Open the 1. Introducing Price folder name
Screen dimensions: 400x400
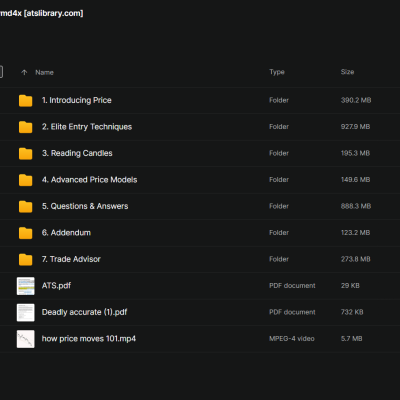(x=77, y=100)
